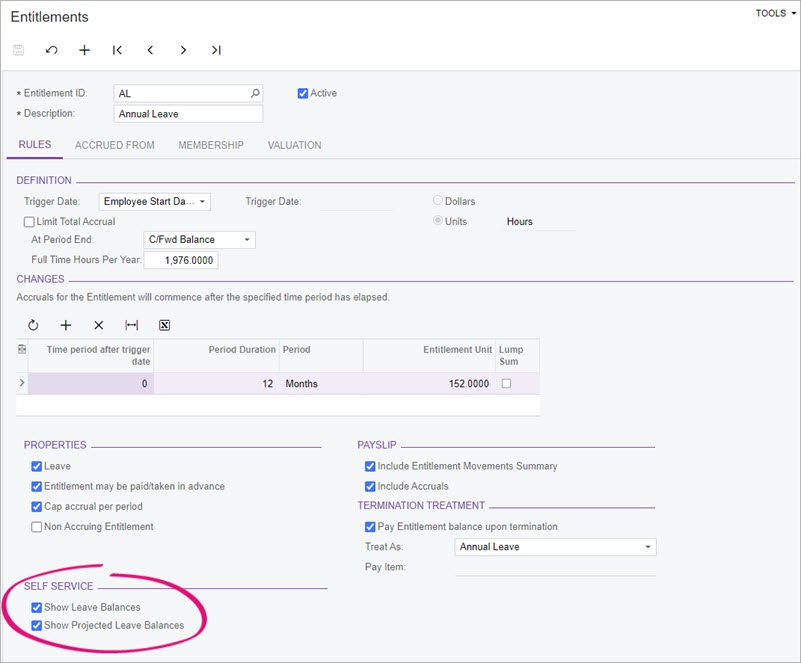The height and width of the screenshot is (663, 801).
Task: Click the Full Time Hours Per Year field
Action: (181, 260)
